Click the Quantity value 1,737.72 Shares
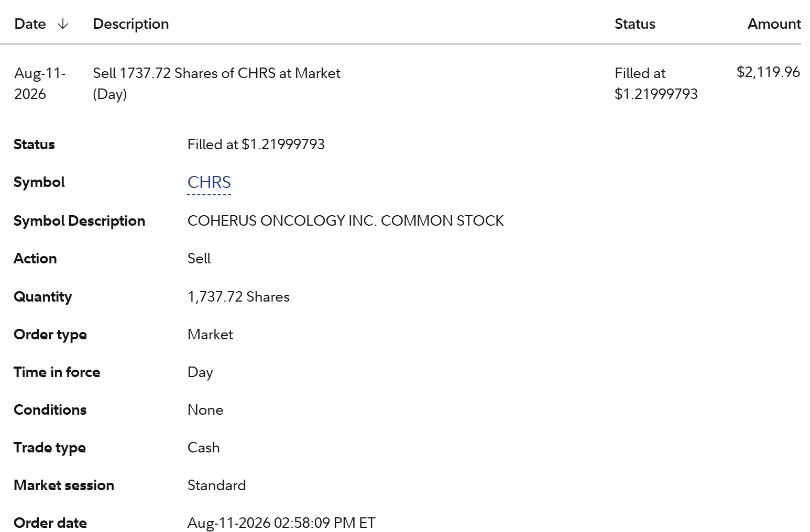Screen dimensions: 810x532 point(238,296)
